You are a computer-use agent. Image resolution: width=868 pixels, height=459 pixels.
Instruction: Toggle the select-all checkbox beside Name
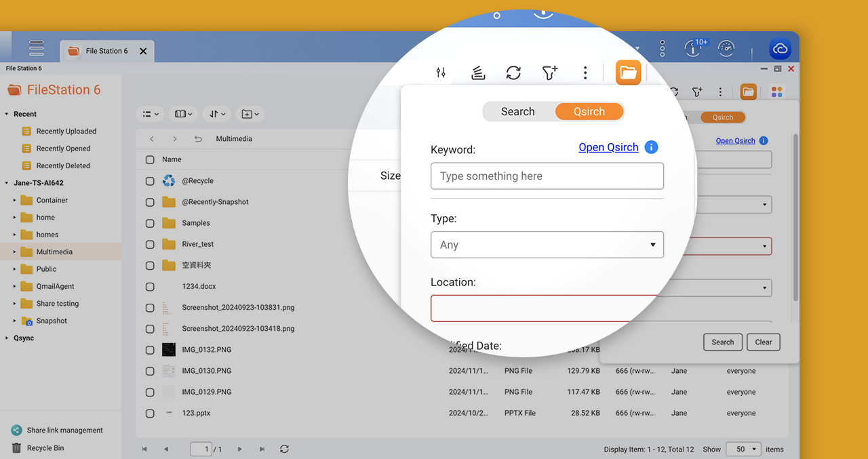coord(150,160)
